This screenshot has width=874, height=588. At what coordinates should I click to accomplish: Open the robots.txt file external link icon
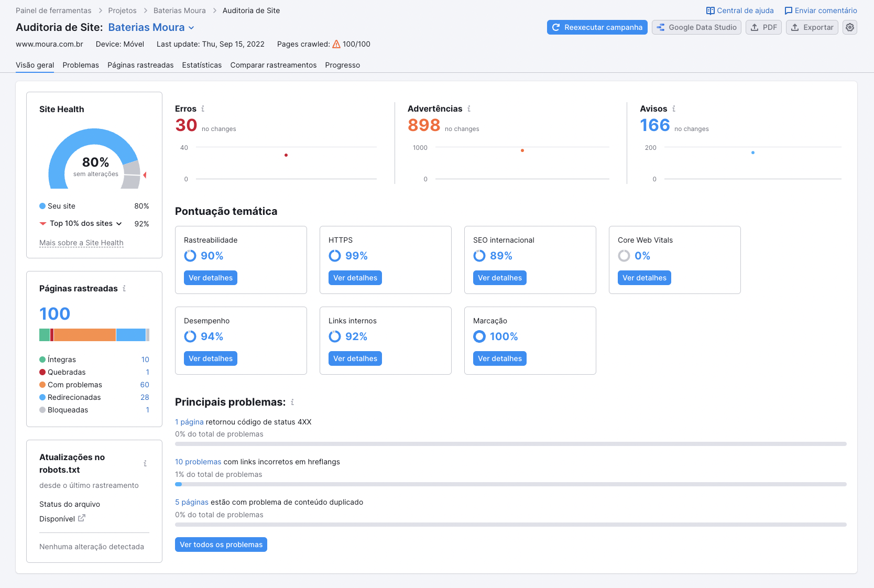[82, 518]
